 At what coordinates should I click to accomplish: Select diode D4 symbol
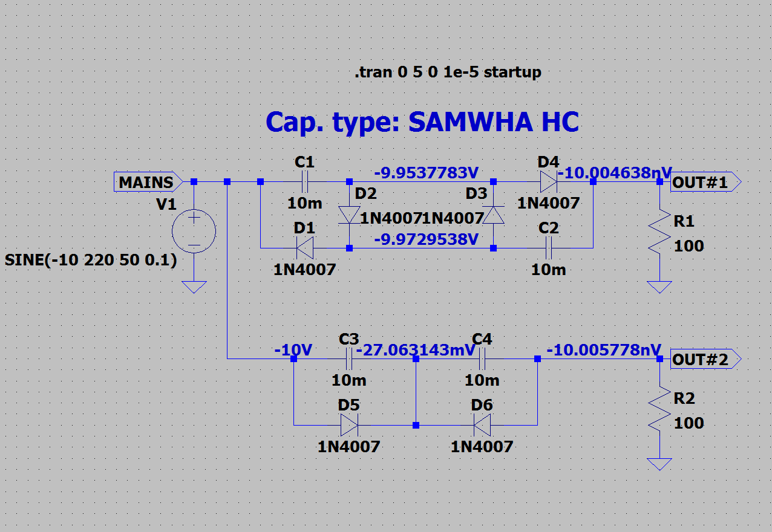(549, 181)
